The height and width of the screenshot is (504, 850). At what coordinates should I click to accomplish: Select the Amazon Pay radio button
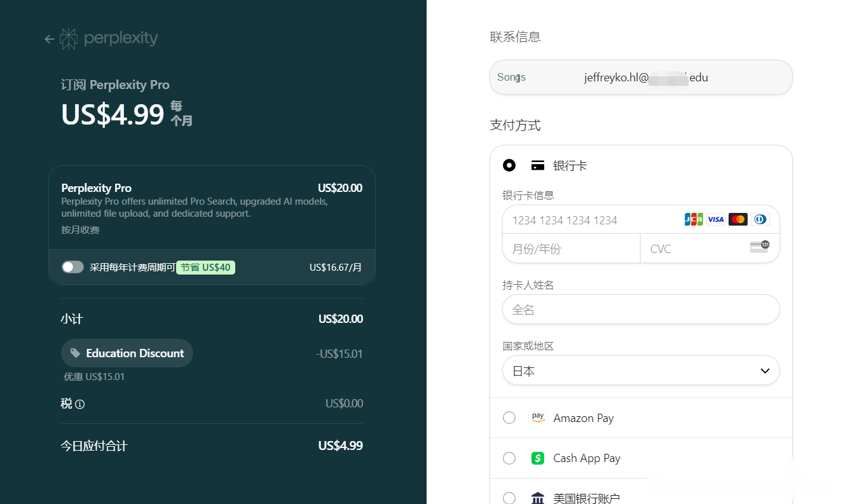point(509,418)
